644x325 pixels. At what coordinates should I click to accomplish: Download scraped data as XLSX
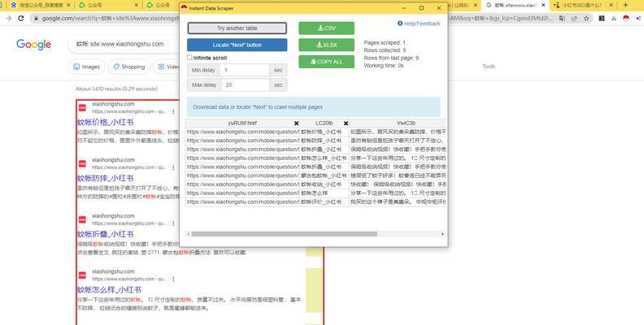(327, 45)
